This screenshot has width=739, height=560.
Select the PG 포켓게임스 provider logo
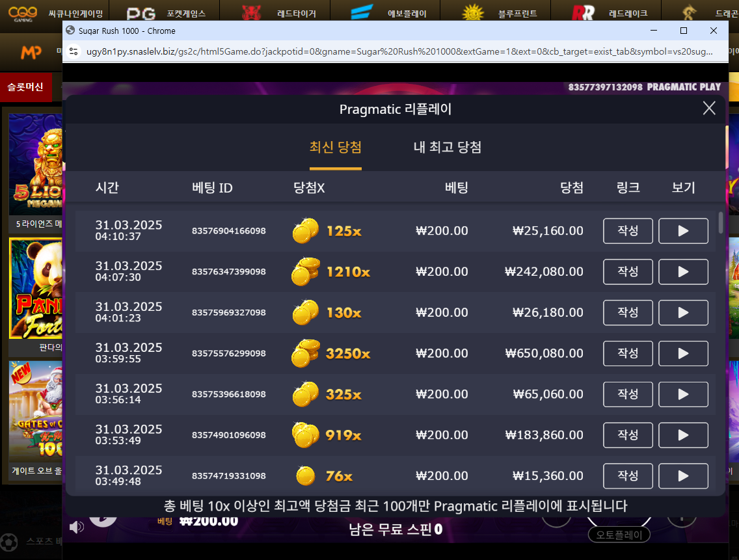pos(141,13)
